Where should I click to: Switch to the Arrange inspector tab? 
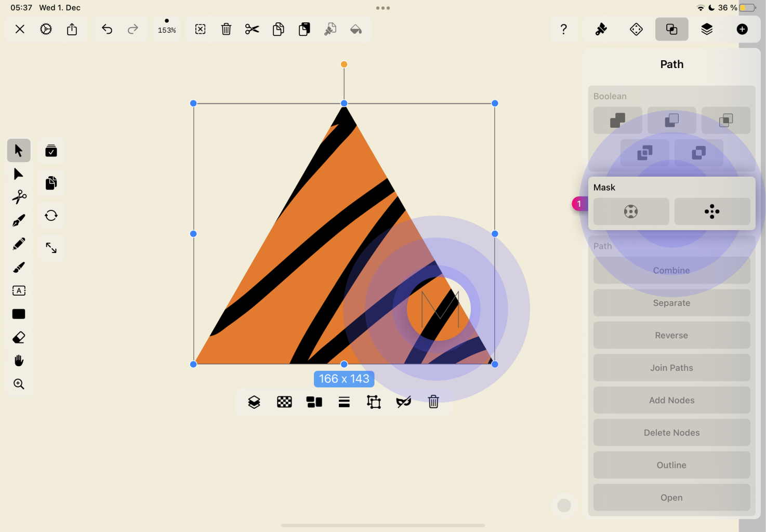(636, 30)
